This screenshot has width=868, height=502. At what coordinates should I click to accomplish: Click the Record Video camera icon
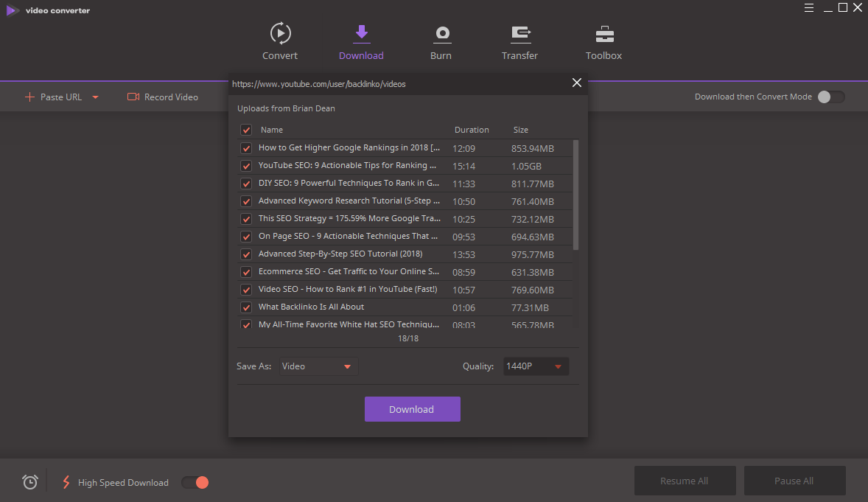tap(133, 97)
